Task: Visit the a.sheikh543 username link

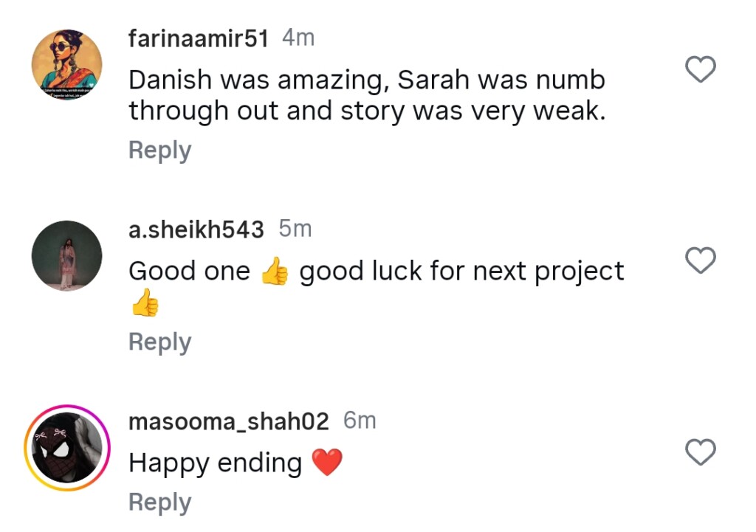Action: (196, 229)
